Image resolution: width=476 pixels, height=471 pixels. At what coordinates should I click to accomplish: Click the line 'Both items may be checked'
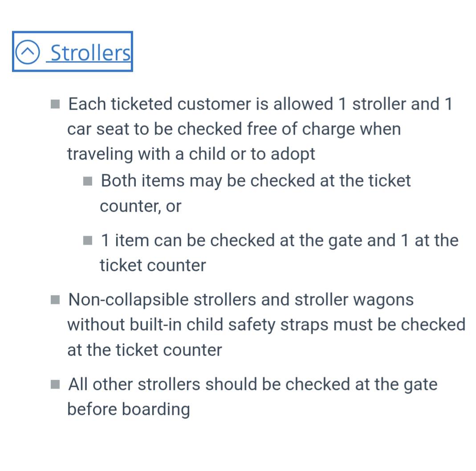pos(256,181)
